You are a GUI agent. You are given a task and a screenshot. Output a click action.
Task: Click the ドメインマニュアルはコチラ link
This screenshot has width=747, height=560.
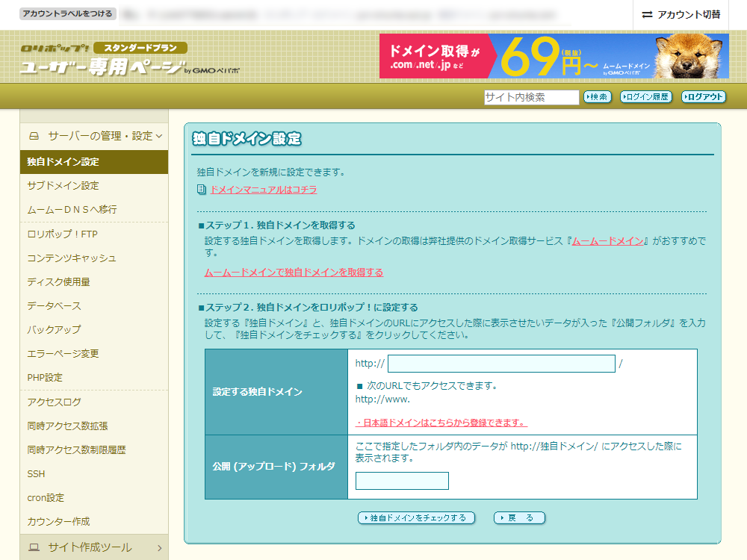click(264, 190)
